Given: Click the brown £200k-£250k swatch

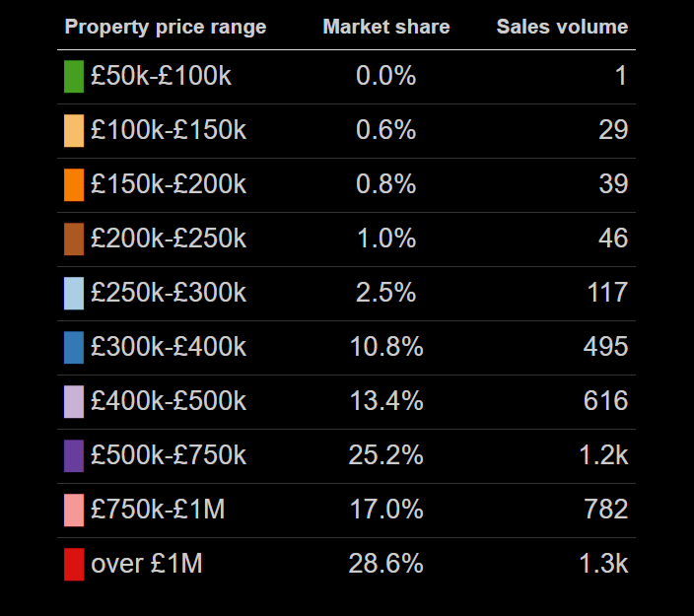Looking at the screenshot, I should pyautogui.click(x=74, y=240).
